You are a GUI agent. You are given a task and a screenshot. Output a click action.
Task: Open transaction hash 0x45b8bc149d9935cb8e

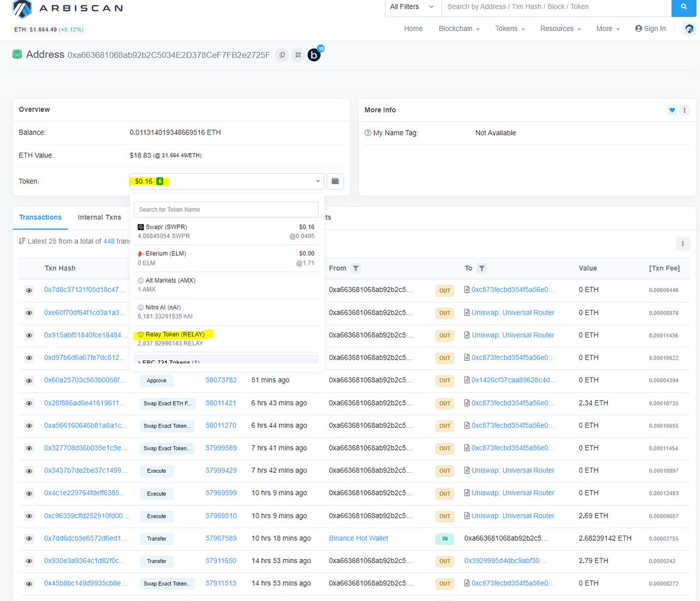tap(86, 583)
